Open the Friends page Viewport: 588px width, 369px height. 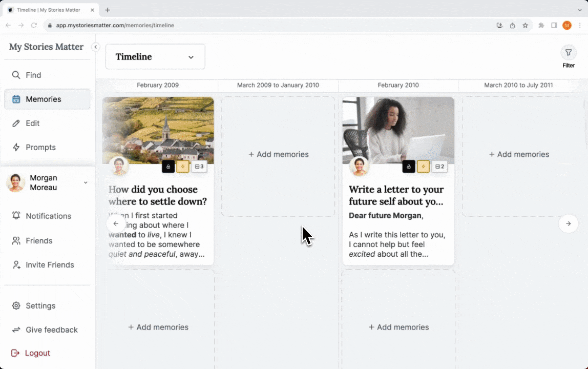[38, 241]
